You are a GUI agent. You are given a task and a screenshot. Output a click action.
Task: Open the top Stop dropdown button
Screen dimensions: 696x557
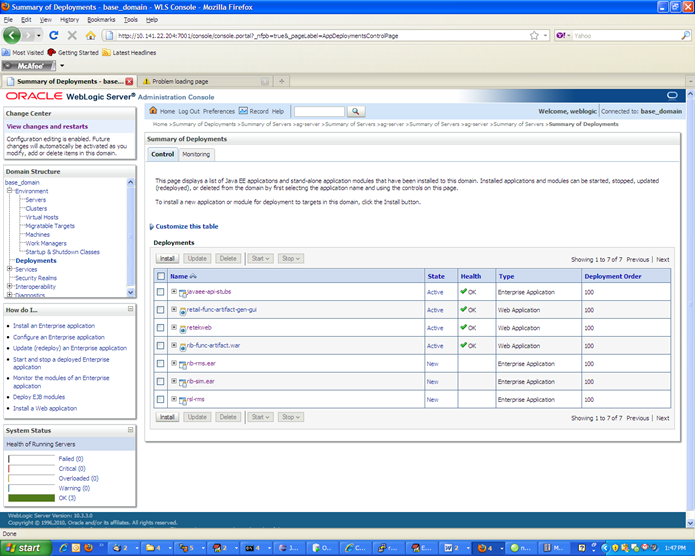291,258
